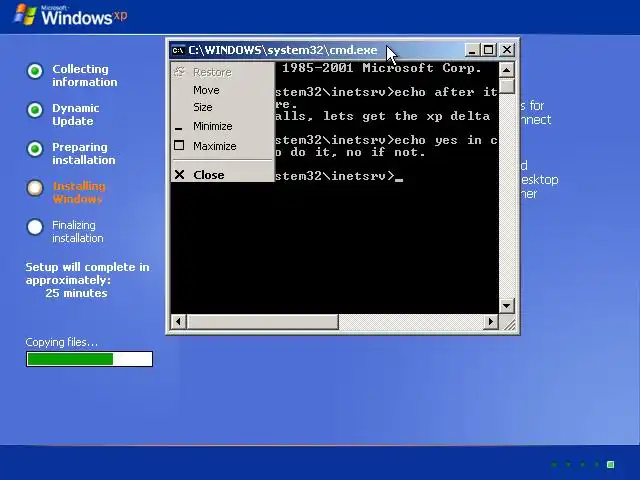Viewport: 640px width, 480px height.
Task: Click the Collecting information step indicator
Action: point(35,71)
